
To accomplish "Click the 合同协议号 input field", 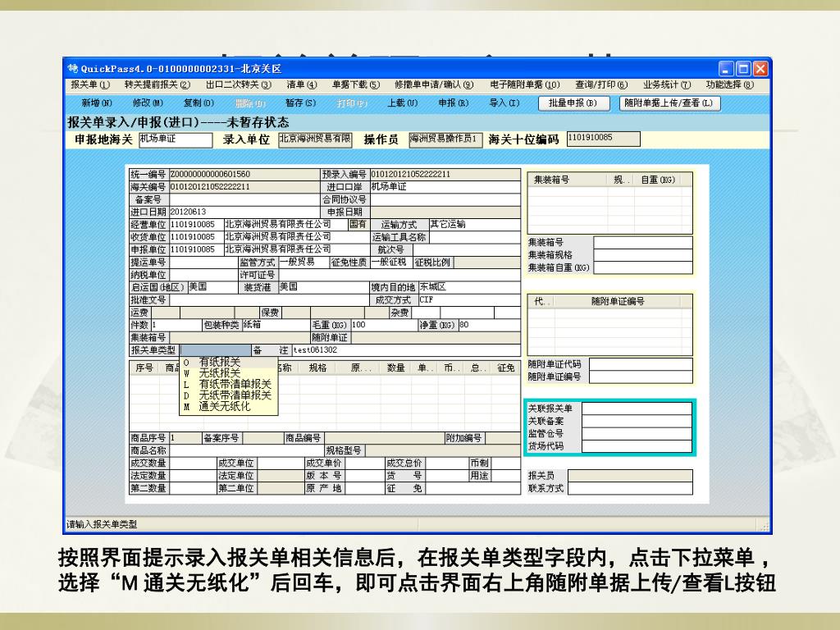I will pos(445,200).
